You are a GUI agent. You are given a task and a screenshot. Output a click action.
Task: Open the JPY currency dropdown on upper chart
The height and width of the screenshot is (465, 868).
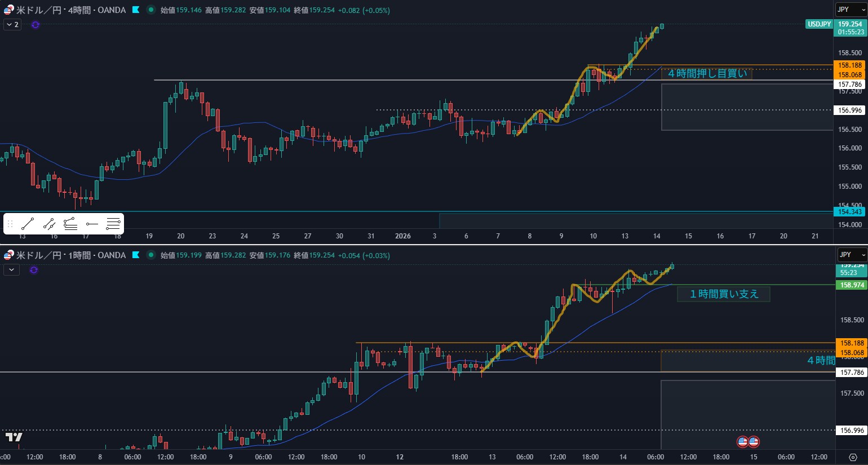tap(851, 10)
